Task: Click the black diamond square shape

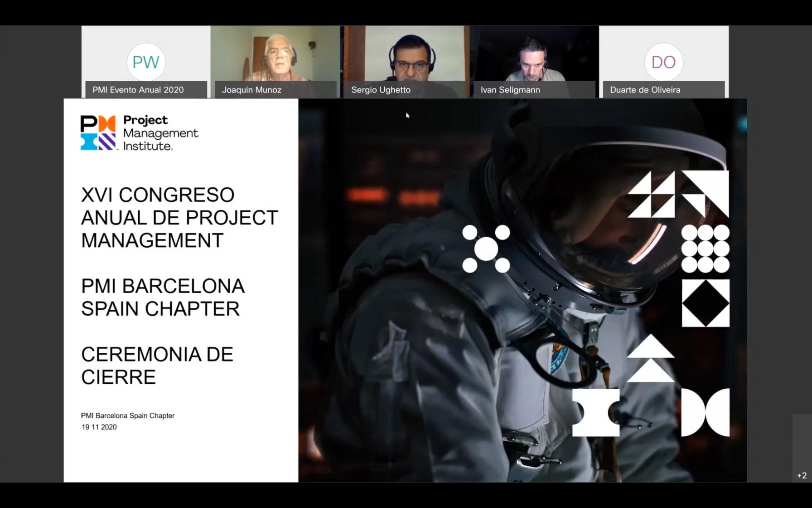Action: tap(705, 303)
